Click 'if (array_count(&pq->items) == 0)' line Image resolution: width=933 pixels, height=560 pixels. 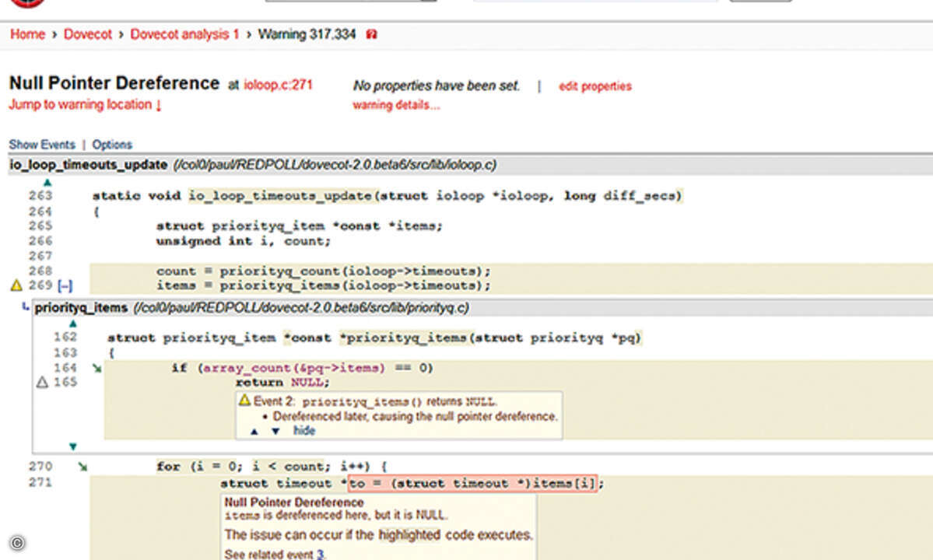[302, 368]
